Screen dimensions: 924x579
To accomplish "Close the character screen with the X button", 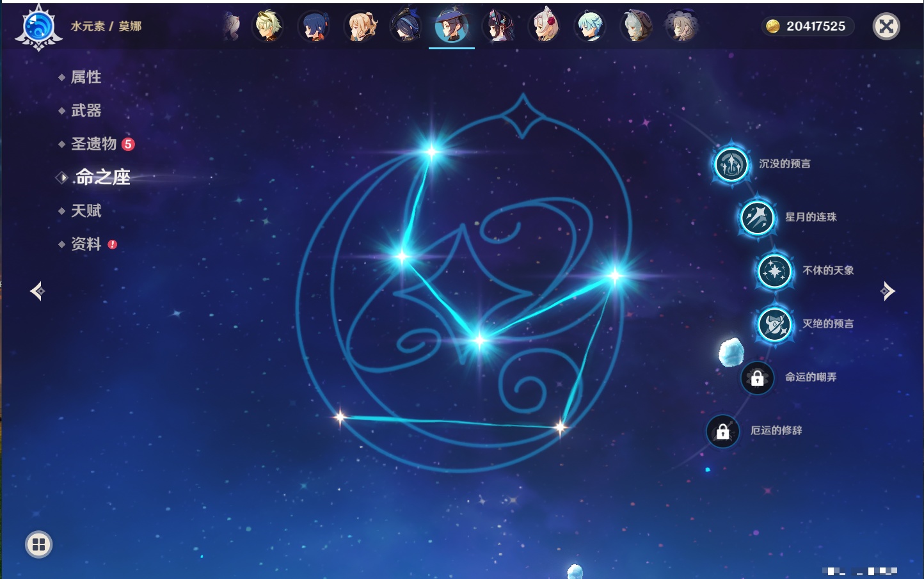I will click(886, 26).
